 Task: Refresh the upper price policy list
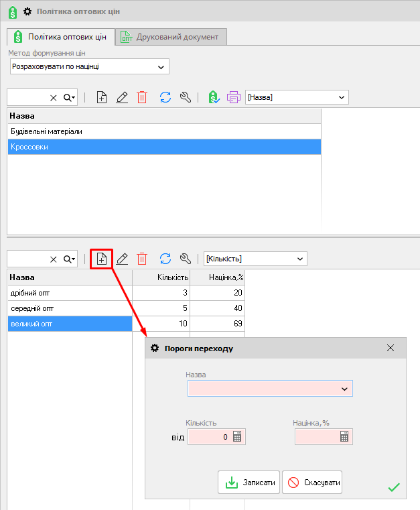[165, 97]
